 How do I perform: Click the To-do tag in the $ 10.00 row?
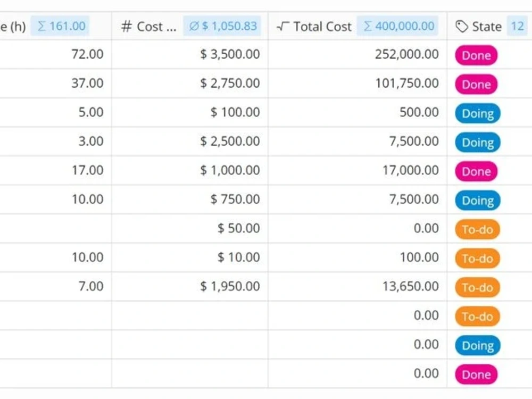click(x=477, y=258)
